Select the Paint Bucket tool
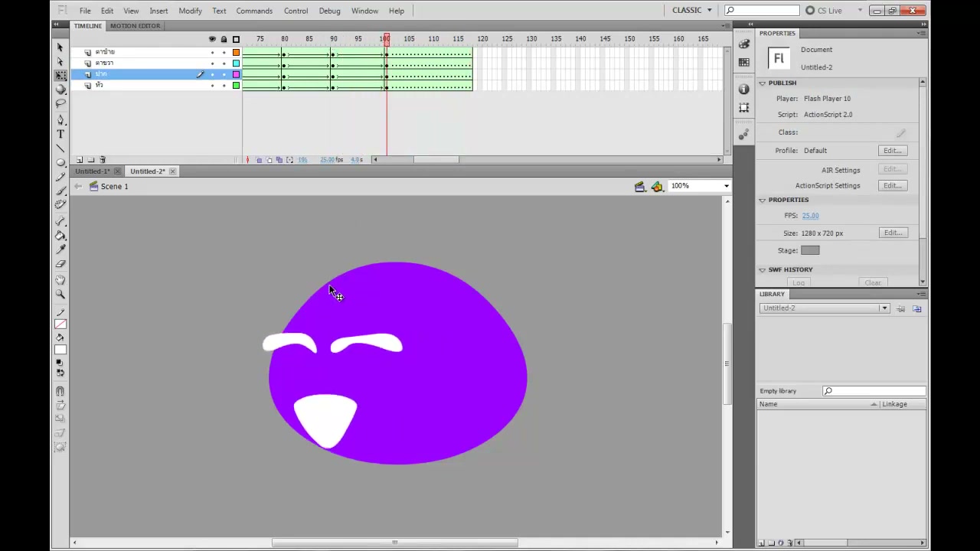This screenshot has width=980, height=551. [60, 236]
